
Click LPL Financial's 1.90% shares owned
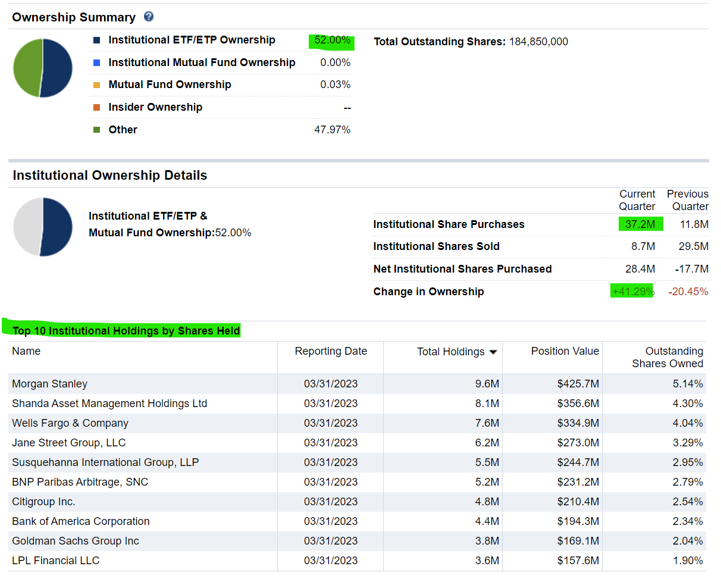(x=688, y=561)
